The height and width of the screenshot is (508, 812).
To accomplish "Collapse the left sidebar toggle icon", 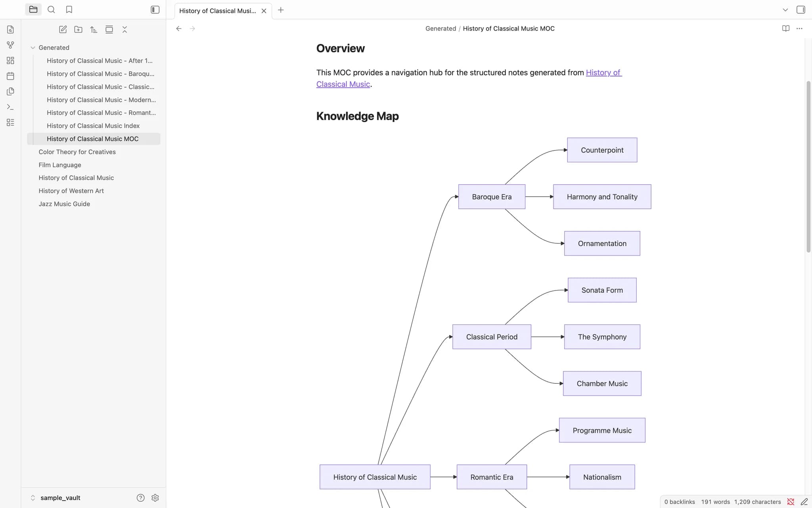I will point(155,10).
